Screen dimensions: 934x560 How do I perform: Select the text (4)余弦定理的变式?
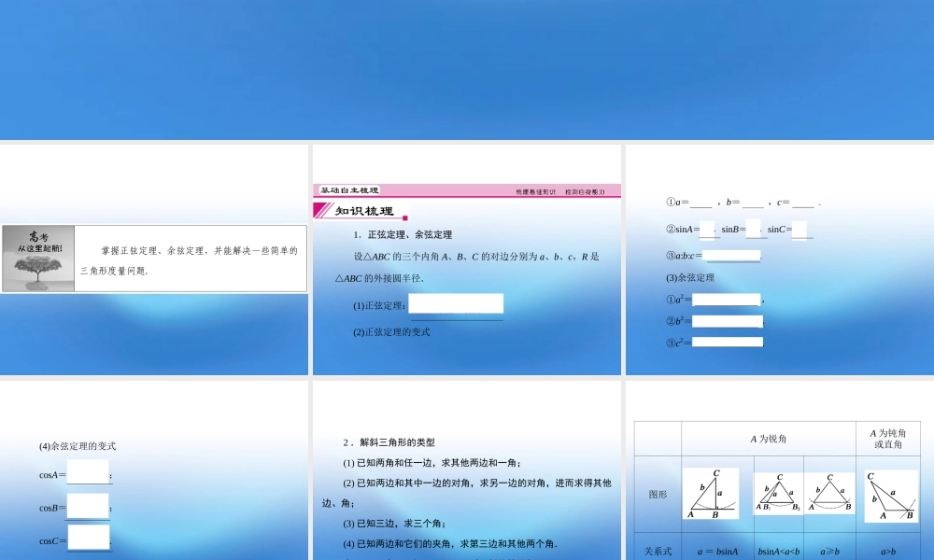(78, 446)
